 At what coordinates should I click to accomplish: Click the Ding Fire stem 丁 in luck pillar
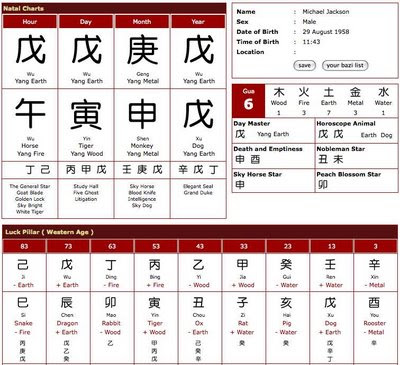point(111,265)
